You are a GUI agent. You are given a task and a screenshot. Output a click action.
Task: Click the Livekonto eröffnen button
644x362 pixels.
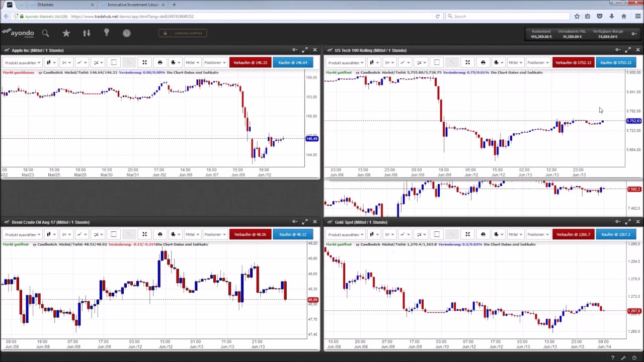tap(183, 33)
